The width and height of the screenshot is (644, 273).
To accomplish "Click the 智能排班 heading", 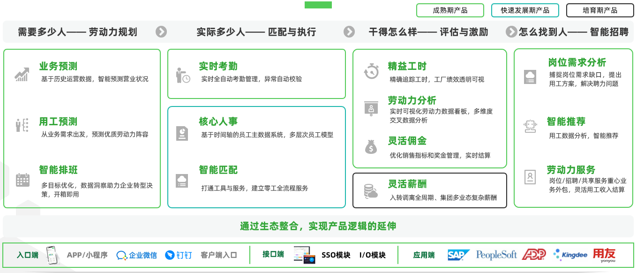I will click(x=58, y=170).
